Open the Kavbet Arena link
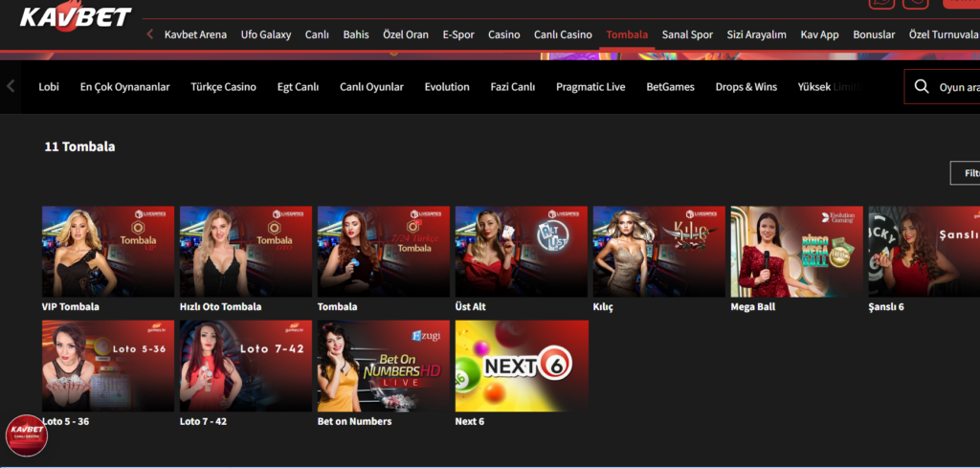Screen dimensions: 980x468 (x=195, y=34)
